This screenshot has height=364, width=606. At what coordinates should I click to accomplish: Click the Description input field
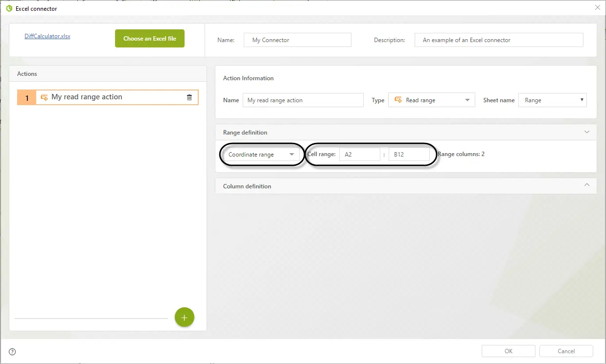(x=499, y=40)
